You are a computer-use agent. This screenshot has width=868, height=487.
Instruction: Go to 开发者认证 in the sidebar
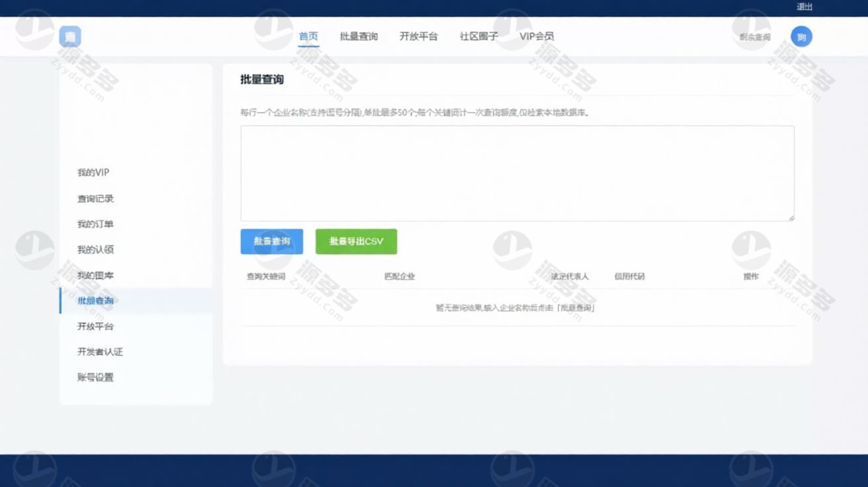pyautogui.click(x=100, y=352)
